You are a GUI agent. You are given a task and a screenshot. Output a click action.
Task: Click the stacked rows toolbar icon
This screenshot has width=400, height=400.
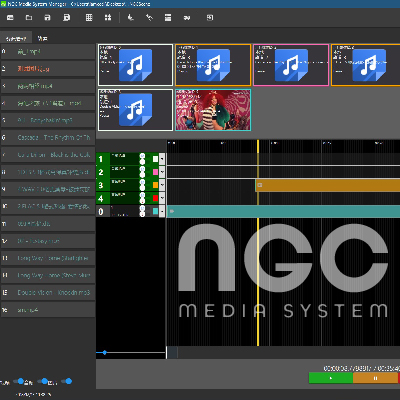tap(168, 18)
